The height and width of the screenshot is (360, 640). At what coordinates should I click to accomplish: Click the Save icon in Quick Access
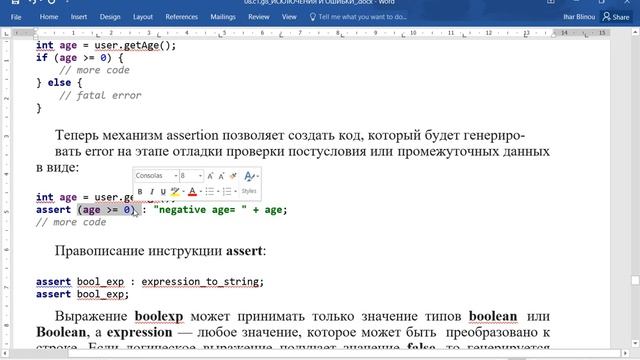(x=16, y=2)
